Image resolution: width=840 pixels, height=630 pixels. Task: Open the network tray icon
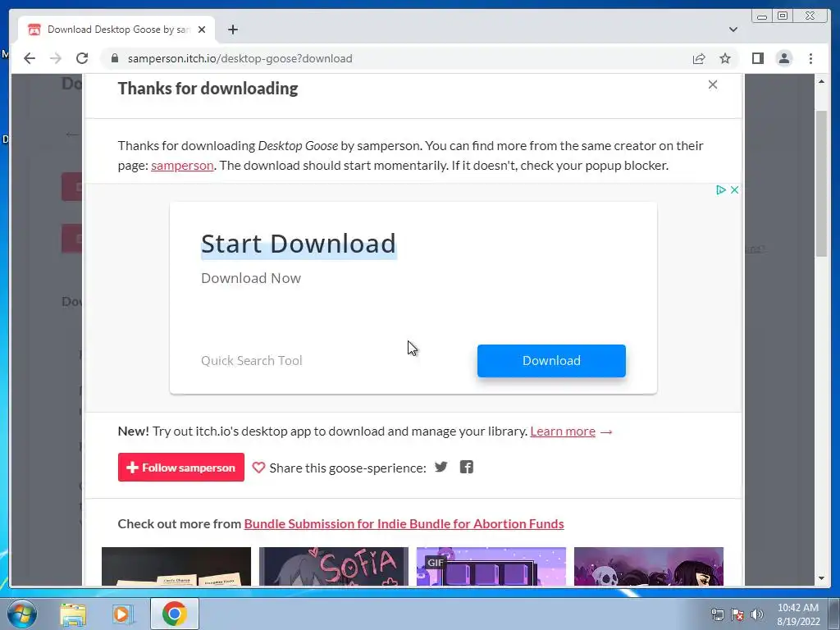click(x=717, y=614)
